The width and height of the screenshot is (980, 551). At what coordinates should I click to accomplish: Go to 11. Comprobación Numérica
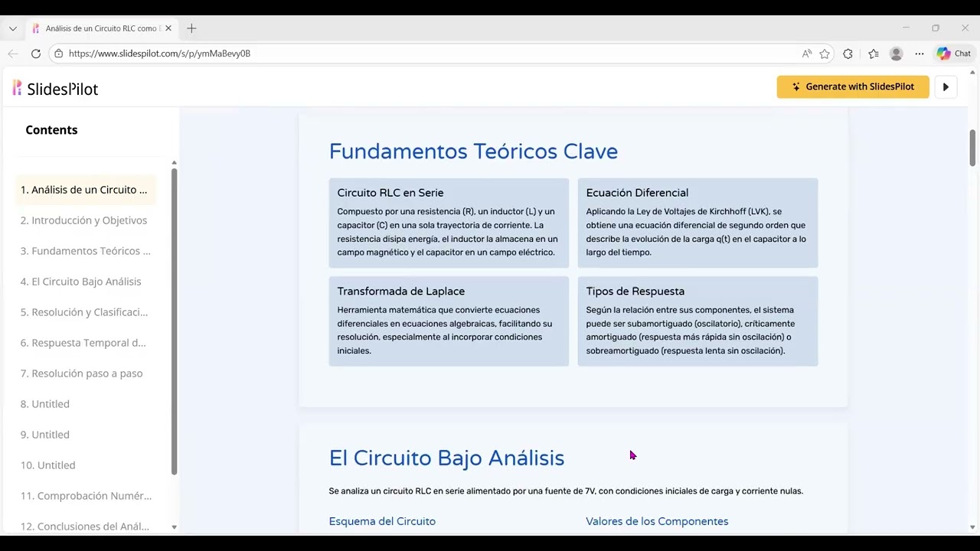tap(87, 496)
